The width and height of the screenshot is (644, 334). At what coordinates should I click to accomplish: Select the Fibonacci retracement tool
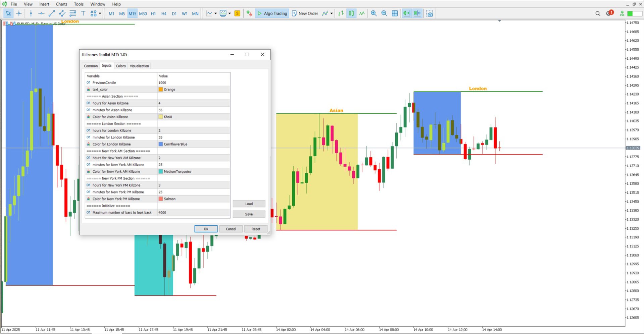tap(72, 13)
